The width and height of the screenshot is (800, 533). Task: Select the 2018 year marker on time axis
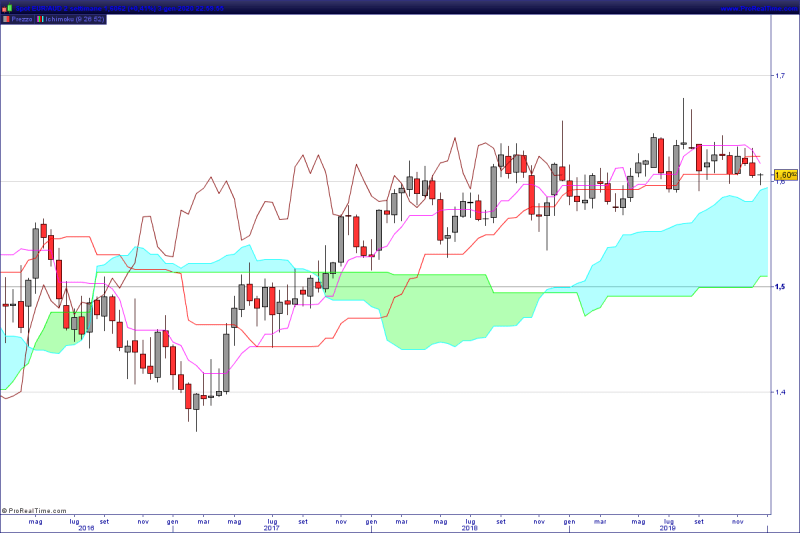coord(470,528)
